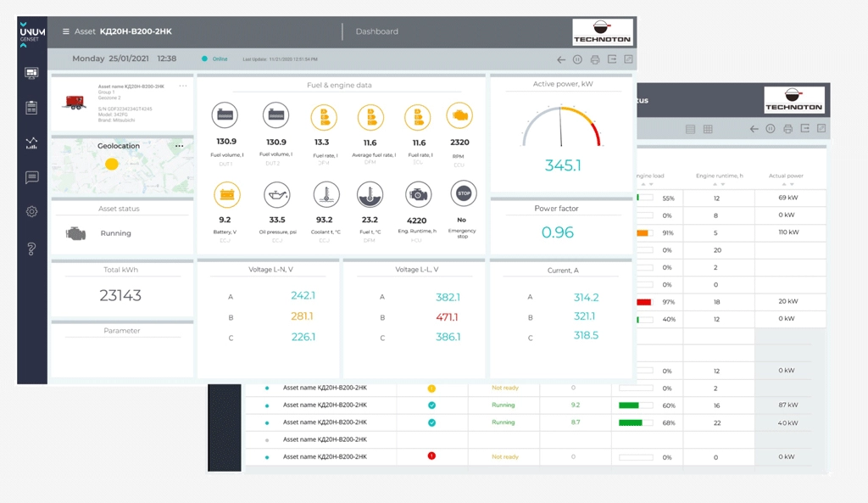868x503 pixels.
Task: Open the messages chat icon in sidebar
Action: [32, 176]
